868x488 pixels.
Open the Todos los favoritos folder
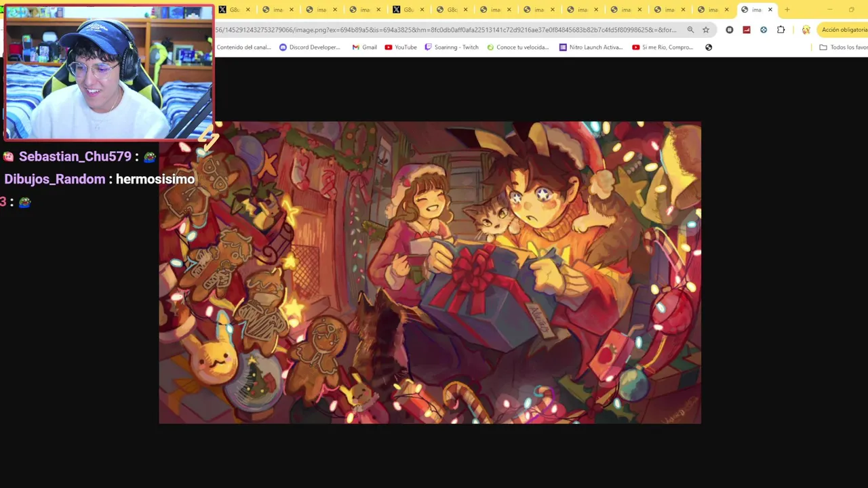[844, 47]
